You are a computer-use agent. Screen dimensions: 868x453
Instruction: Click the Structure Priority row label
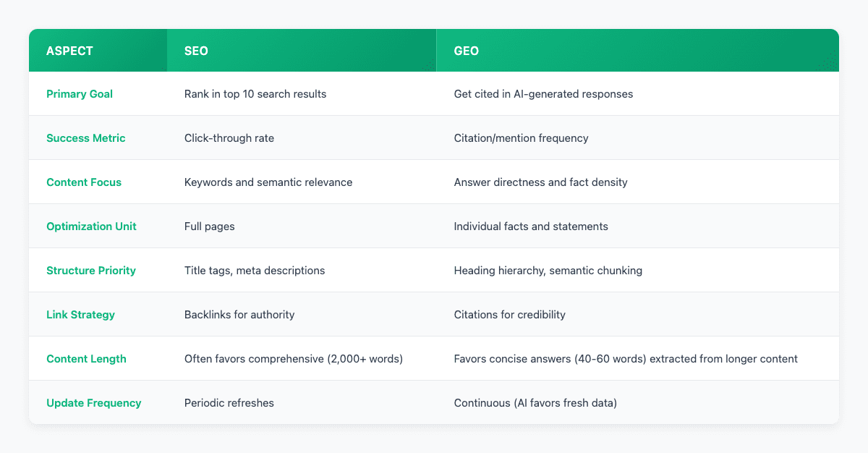(91, 271)
